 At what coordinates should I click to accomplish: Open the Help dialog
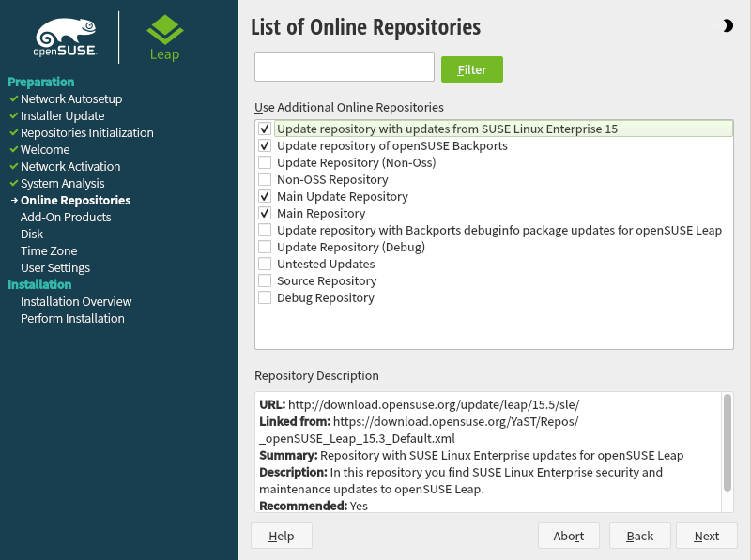point(282,536)
